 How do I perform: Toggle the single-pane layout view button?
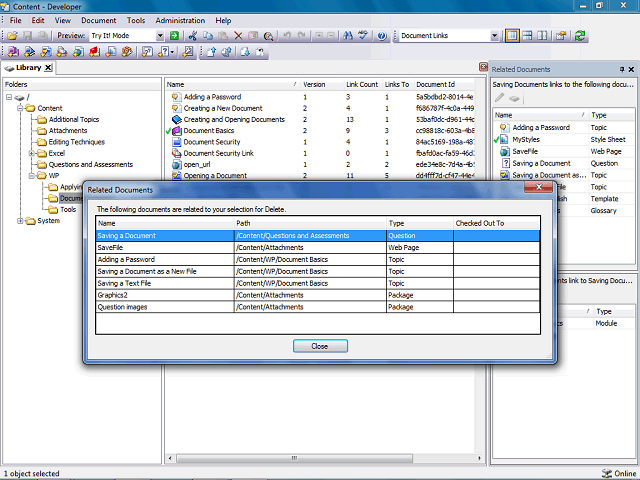(x=512, y=36)
